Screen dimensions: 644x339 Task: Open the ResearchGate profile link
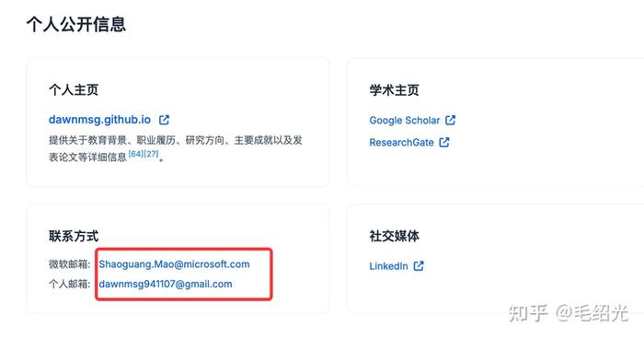point(401,143)
